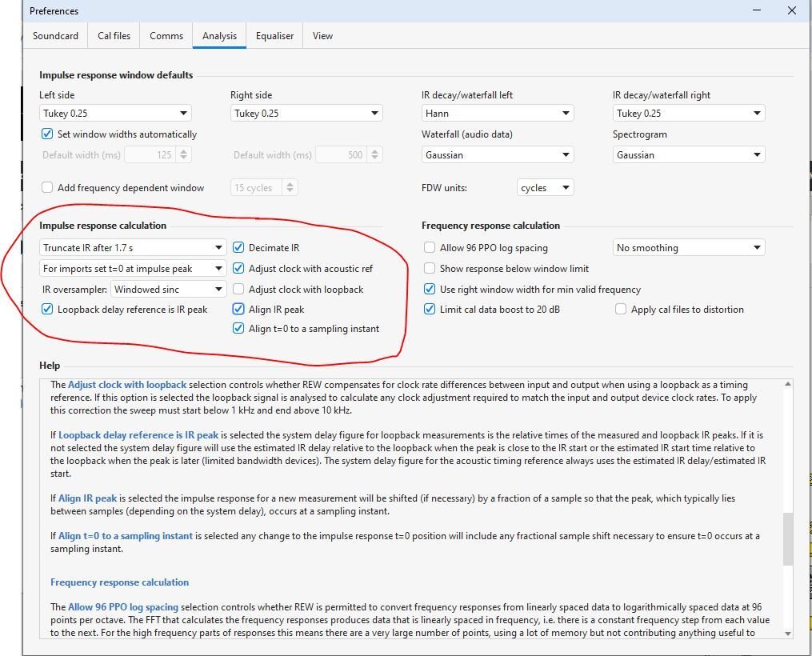Click 'Adjust clock with loopback' help term
This screenshot has height=656, width=812.
[127, 385]
